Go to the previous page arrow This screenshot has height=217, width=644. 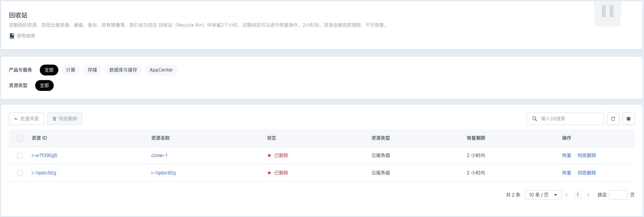click(567, 195)
